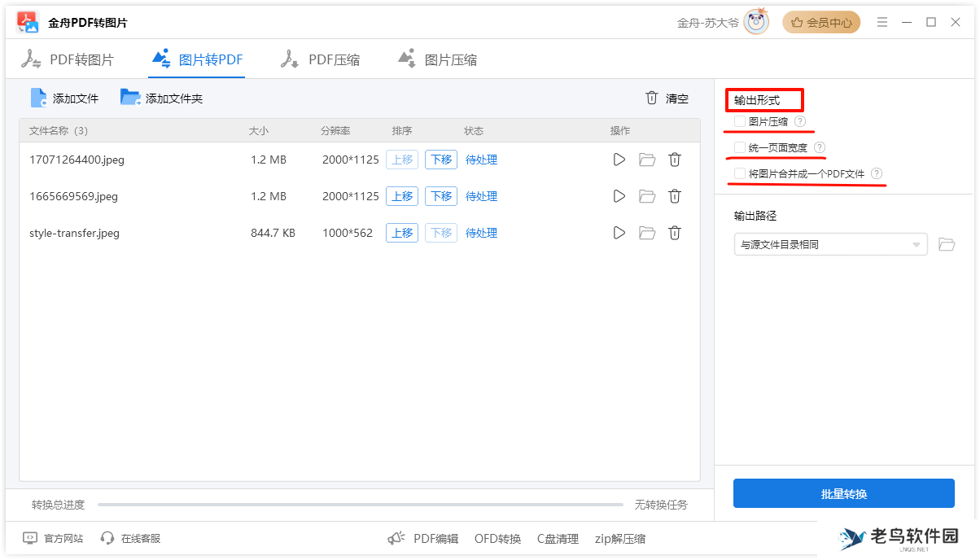980x560 pixels.
Task: Open the OFD转换 link
Action: point(497,538)
